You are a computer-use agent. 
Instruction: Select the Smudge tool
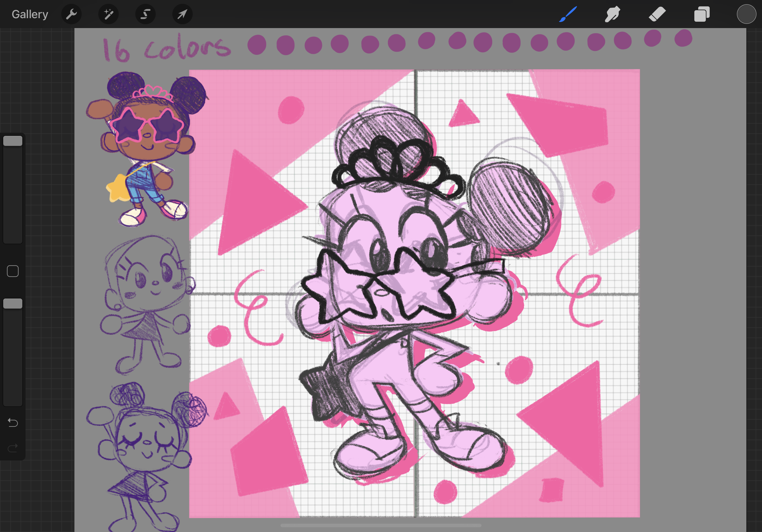612,14
